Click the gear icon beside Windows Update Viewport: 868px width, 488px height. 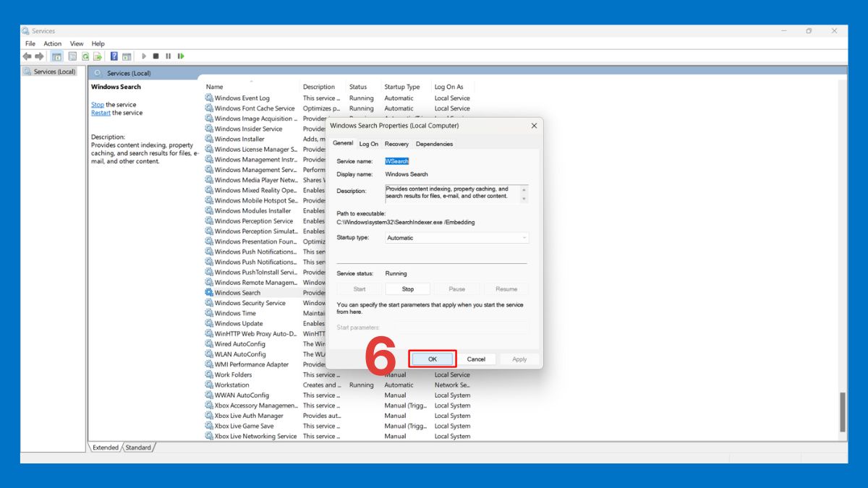point(209,323)
